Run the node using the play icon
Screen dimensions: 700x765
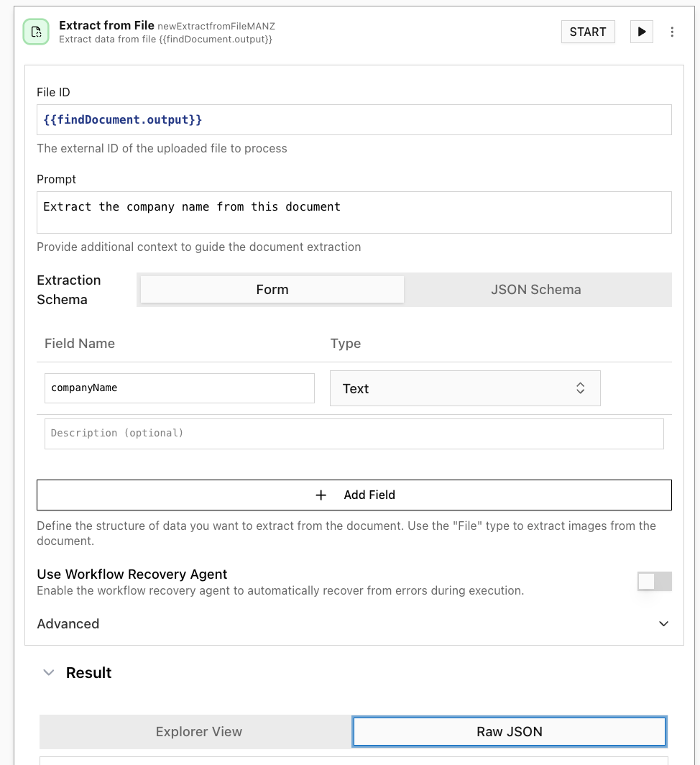click(641, 32)
